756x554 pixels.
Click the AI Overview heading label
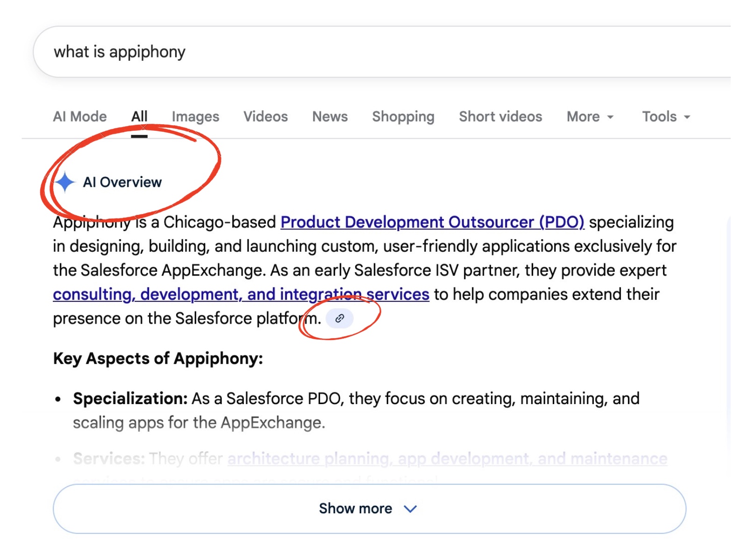click(x=122, y=182)
